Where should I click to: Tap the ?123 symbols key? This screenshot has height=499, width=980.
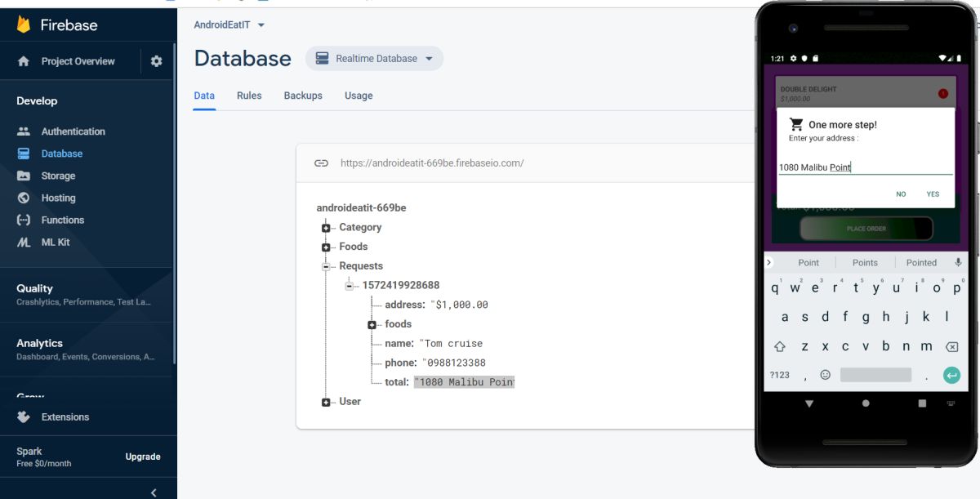point(780,375)
